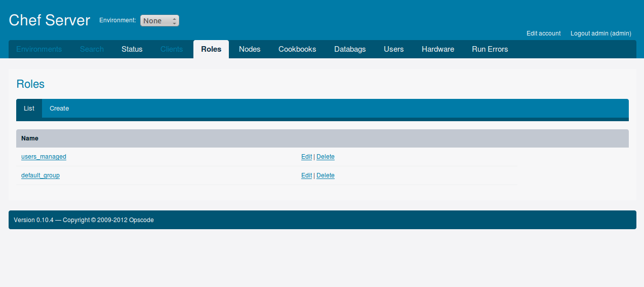644x287 pixels.
Task: Go to the Chef Server home title
Action: click(50, 20)
